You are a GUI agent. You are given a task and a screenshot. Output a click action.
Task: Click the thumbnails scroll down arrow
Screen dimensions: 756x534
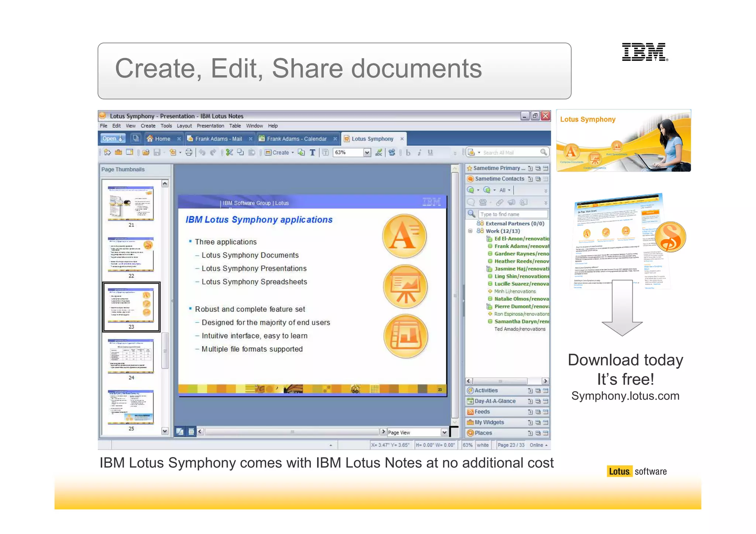click(x=165, y=431)
